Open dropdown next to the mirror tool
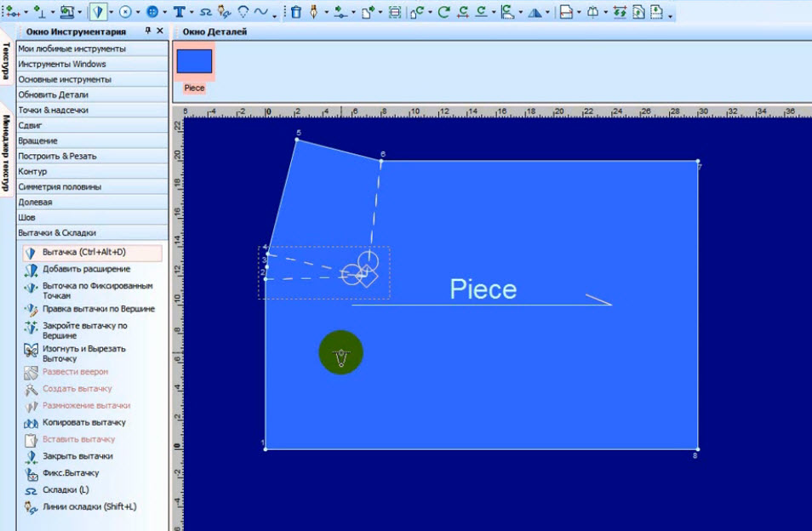This screenshot has width=812, height=531. (547, 12)
